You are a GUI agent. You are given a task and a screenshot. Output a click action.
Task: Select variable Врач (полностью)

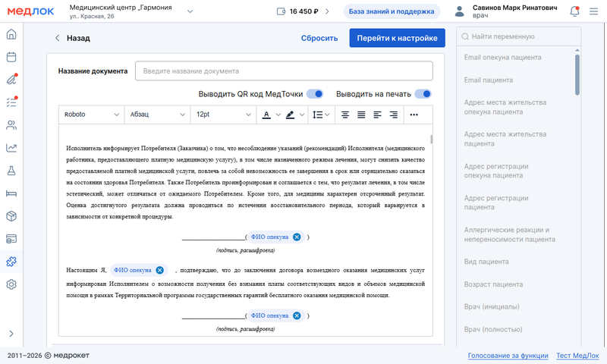(492, 330)
